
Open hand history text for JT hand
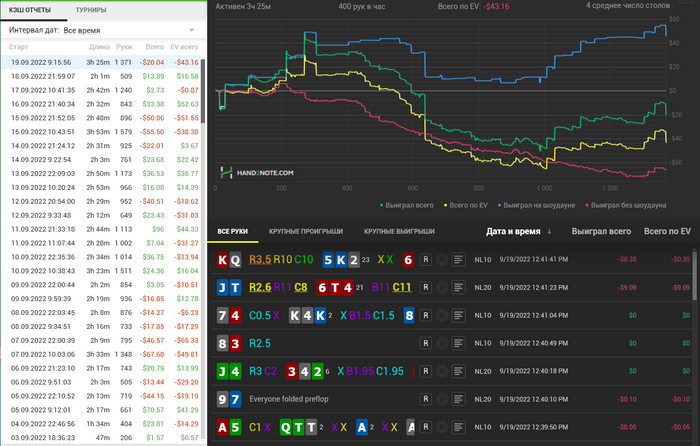[458, 288]
